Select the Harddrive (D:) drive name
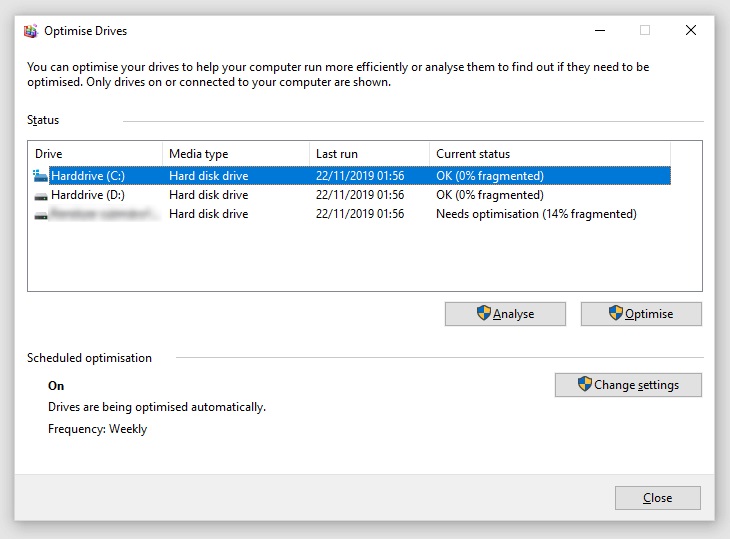 (88, 195)
